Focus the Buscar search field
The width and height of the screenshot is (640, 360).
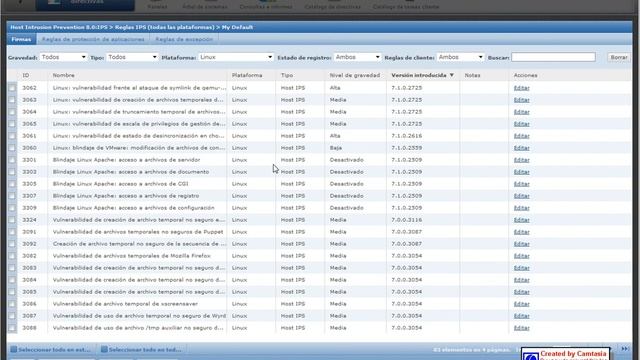click(553, 57)
